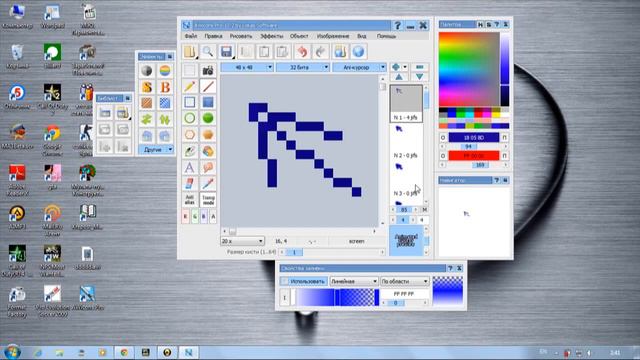Select the Flood Fill bucket tool
640x360 pixels.
click(208, 151)
